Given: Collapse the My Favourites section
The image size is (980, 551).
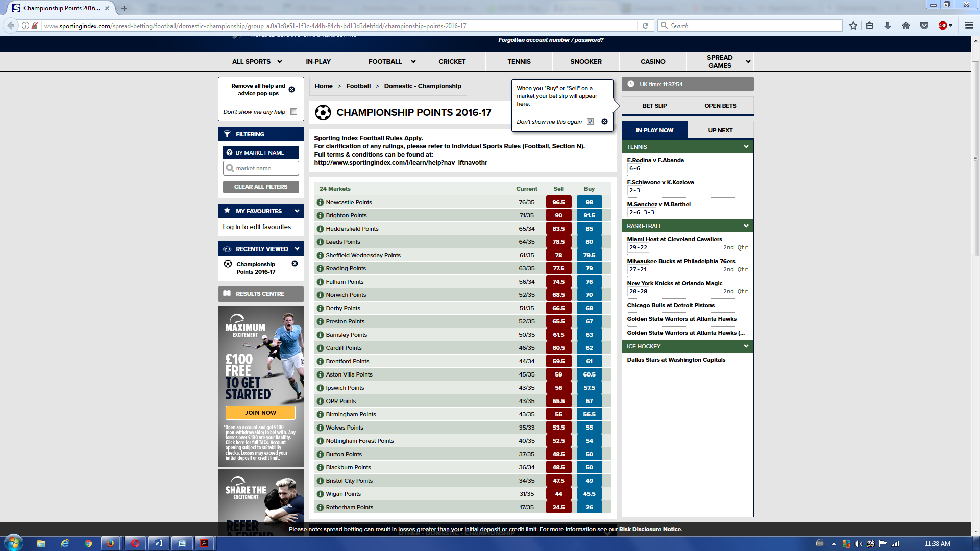Looking at the screenshot, I should coord(297,211).
